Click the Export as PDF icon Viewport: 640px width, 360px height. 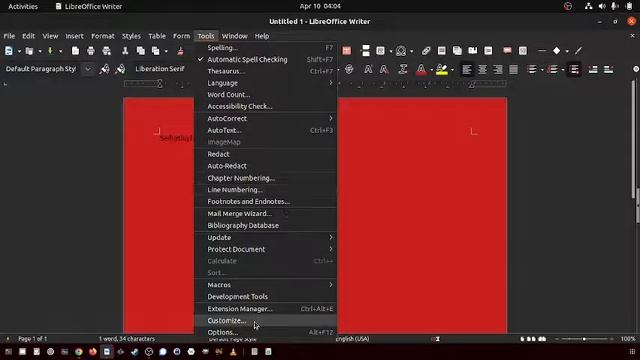75,51
